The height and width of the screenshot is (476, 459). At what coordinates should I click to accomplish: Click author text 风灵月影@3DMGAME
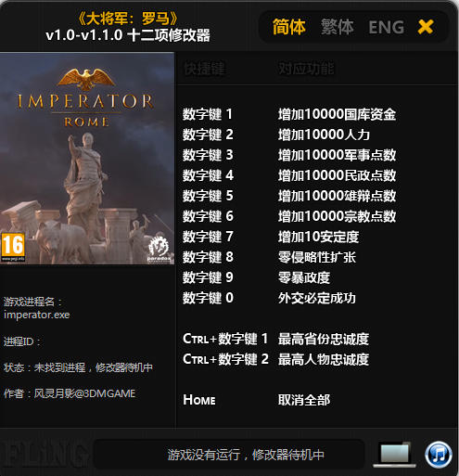click(x=84, y=393)
